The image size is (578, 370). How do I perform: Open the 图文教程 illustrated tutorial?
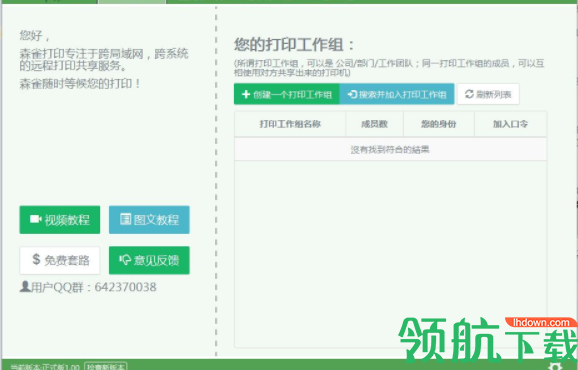pyautogui.click(x=149, y=220)
